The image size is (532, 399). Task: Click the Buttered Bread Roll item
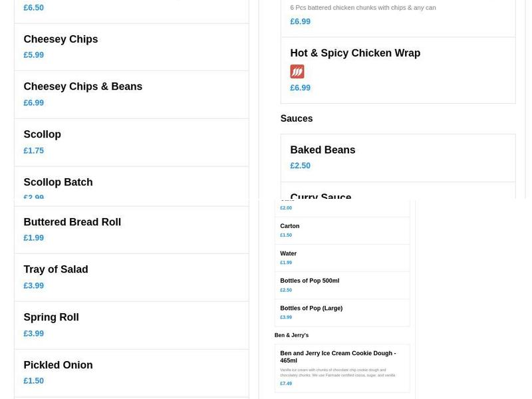tap(72, 222)
